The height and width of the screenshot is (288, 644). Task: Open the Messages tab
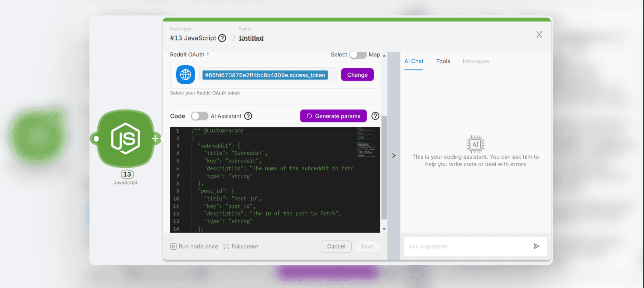coord(476,61)
